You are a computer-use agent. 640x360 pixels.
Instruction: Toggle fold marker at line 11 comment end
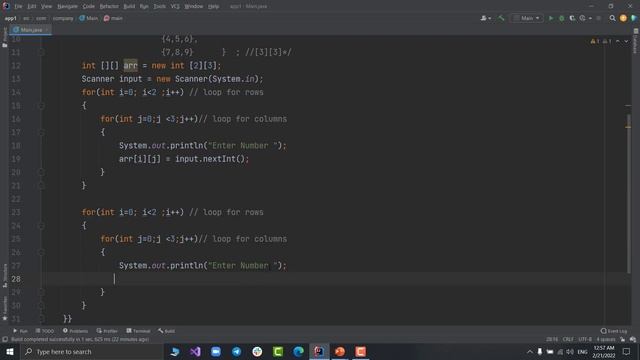pos(41,52)
